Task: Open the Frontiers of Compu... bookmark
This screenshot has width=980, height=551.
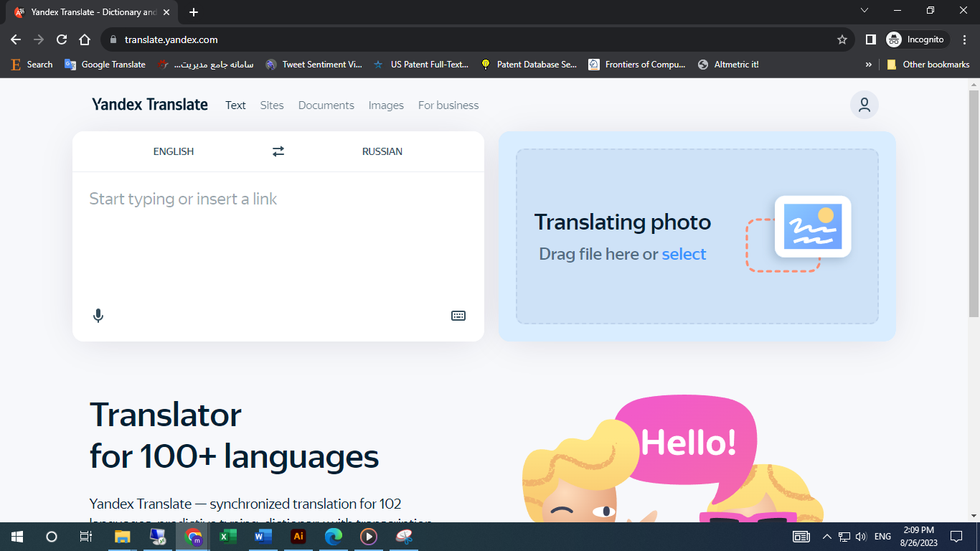Action: click(x=637, y=65)
